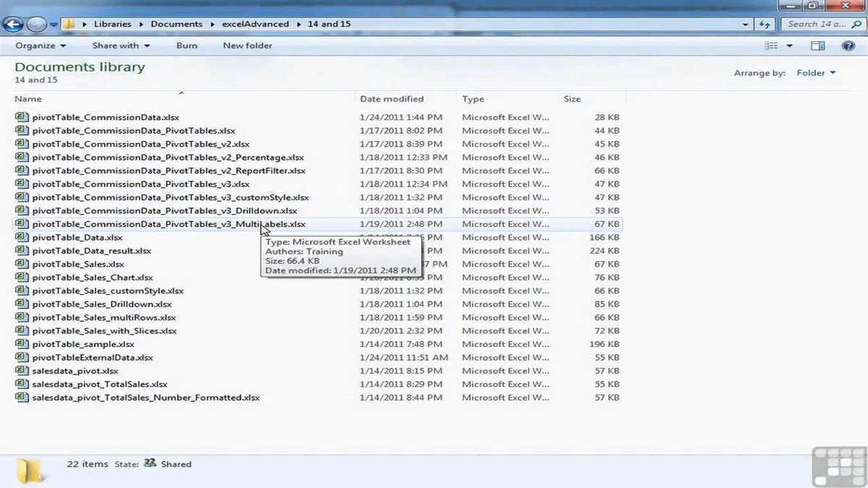868x488 pixels.
Task: Click the Shared state icon in details pane
Action: [x=150, y=463]
